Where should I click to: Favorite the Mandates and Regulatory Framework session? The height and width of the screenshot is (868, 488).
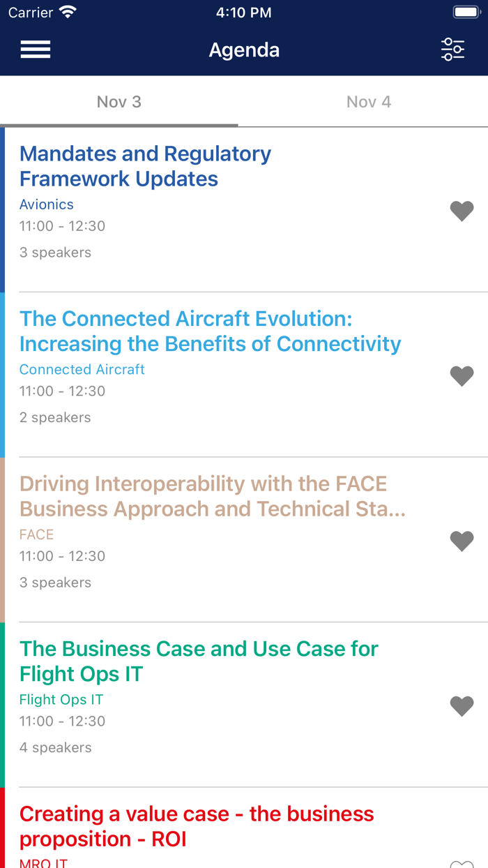462,211
